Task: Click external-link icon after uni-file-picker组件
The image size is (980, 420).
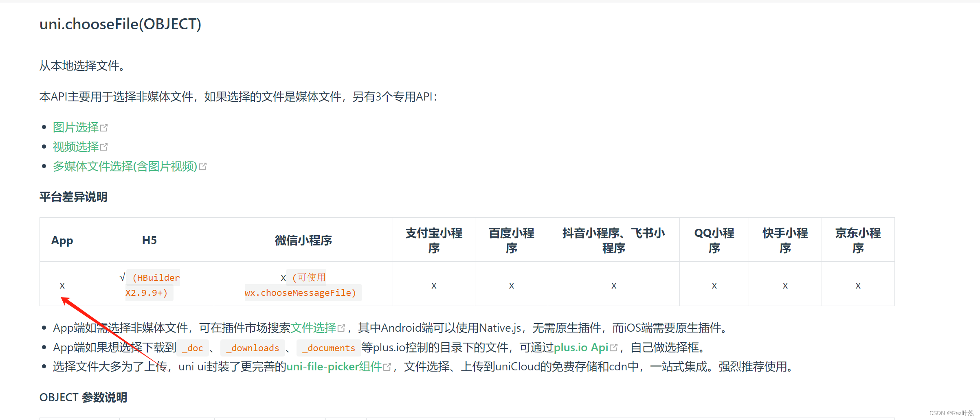Action: coord(387,367)
